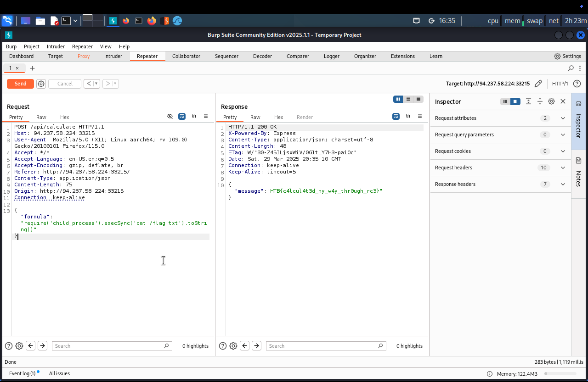Open Request editor hamburger menu
Image resolution: width=588 pixels, height=382 pixels.
[x=206, y=116]
